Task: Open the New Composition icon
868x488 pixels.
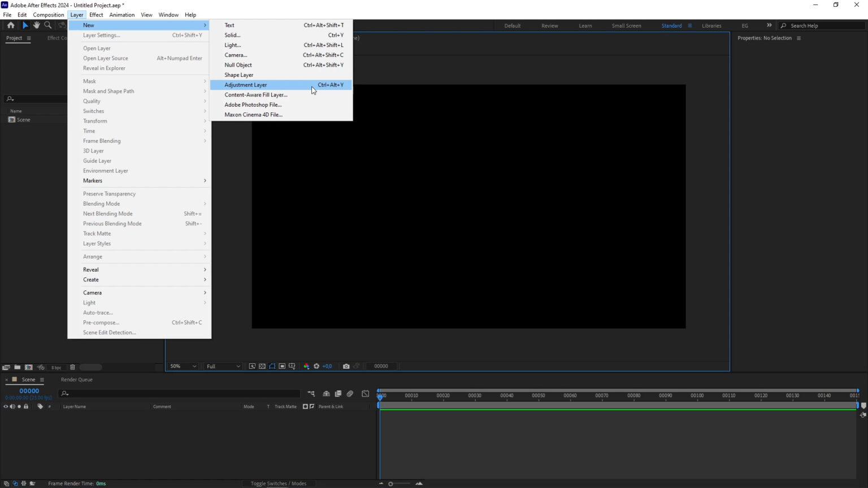Action: click(x=28, y=367)
